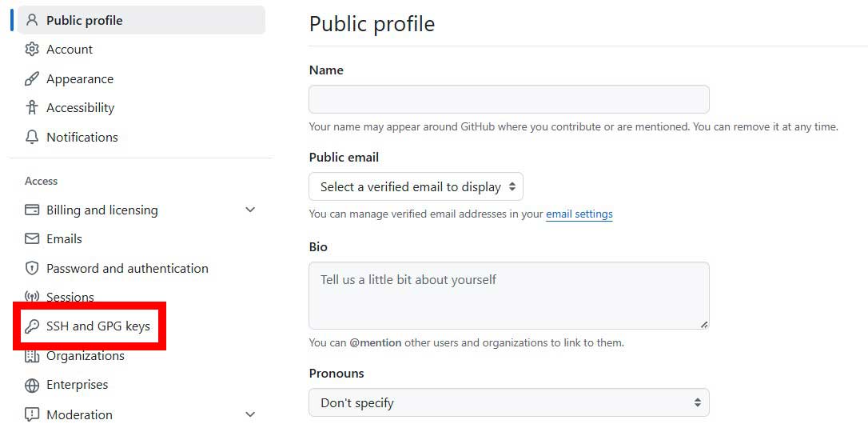This screenshot has height=432, width=868.
Task: Open the Accessibility figure icon
Action: (x=32, y=107)
